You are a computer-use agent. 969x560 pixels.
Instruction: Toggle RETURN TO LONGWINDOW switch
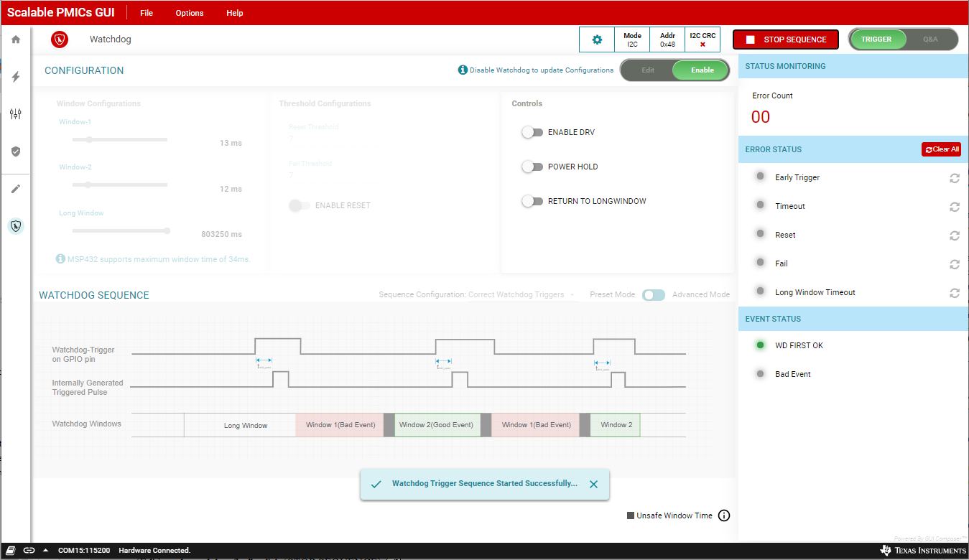pyautogui.click(x=532, y=201)
